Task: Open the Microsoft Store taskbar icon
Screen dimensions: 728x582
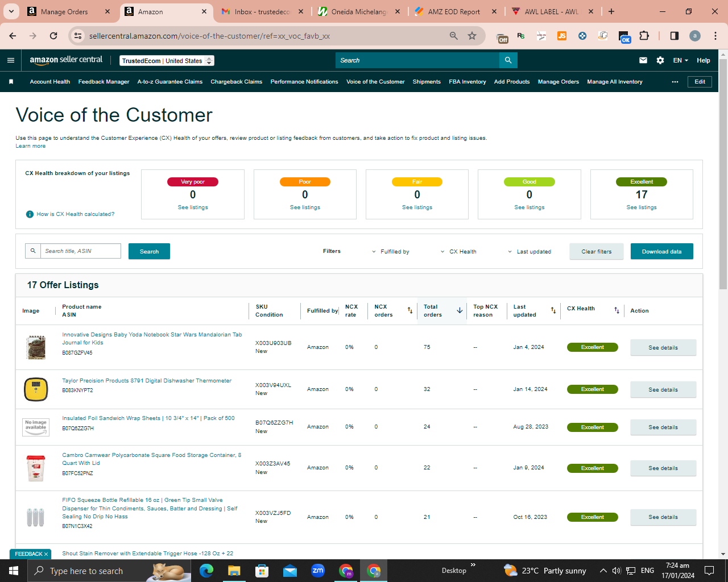Action: tap(262, 571)
